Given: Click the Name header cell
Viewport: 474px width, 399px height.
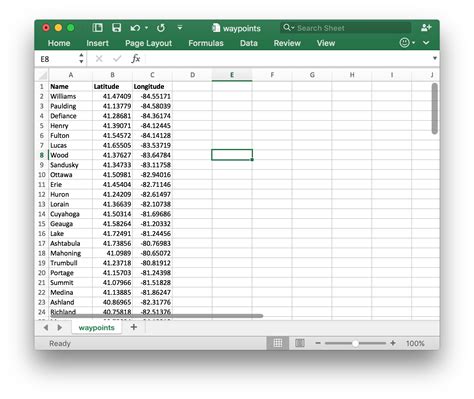Looking at the screenshot, I should (x=71, y=86).
